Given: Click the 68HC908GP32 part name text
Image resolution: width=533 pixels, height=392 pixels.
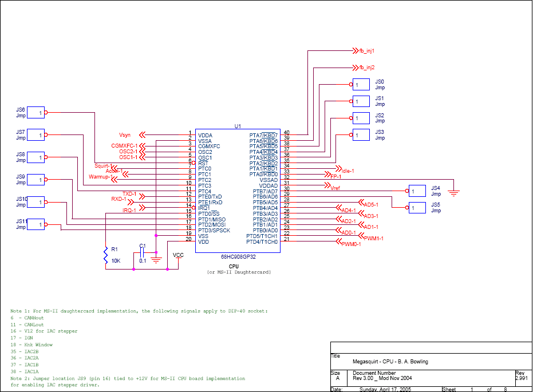Looking at the screenshot, I should click(238, 257).
